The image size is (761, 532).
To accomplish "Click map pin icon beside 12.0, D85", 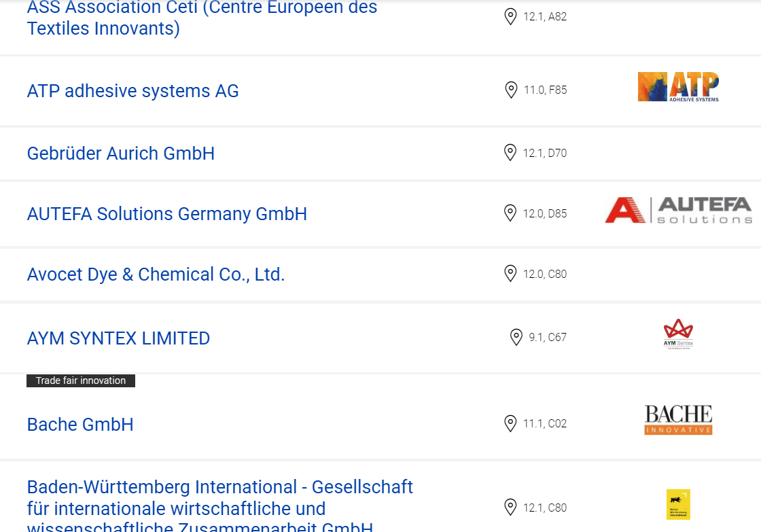I will coord(510,213).
